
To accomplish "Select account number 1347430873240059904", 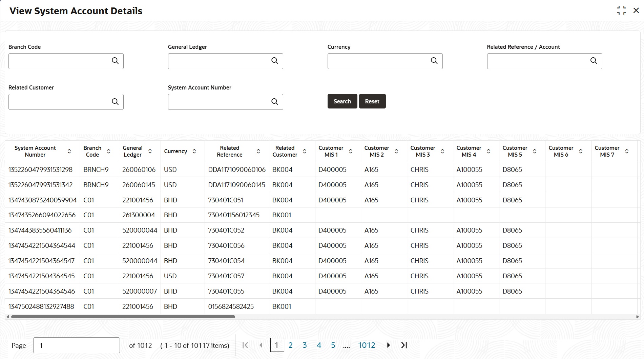I will [x=43, y=200].
